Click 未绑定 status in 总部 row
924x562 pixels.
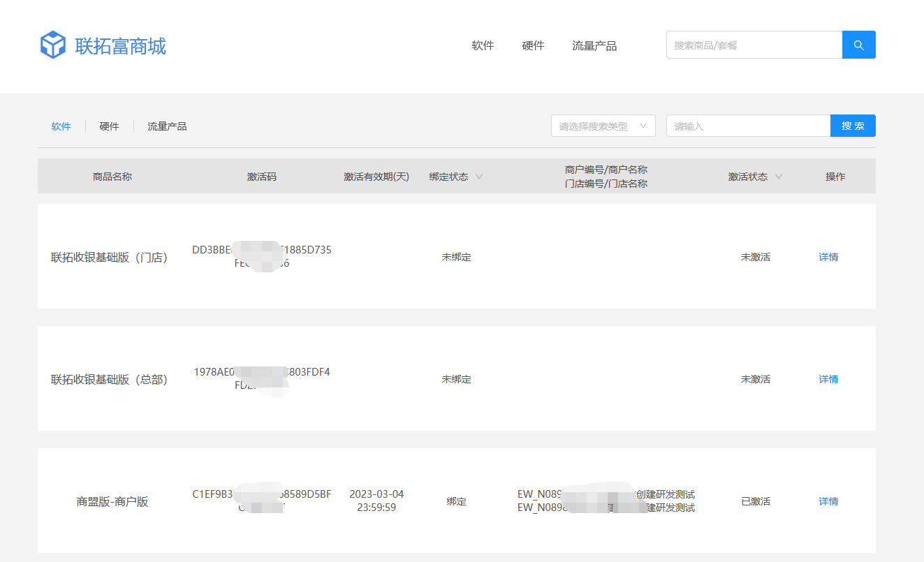point(457,379)
